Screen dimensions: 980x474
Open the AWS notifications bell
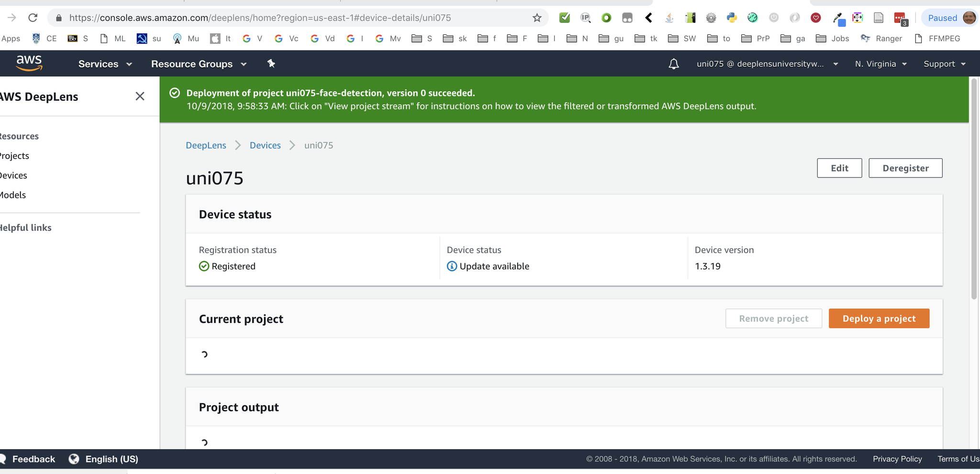[x=674, y=64]
